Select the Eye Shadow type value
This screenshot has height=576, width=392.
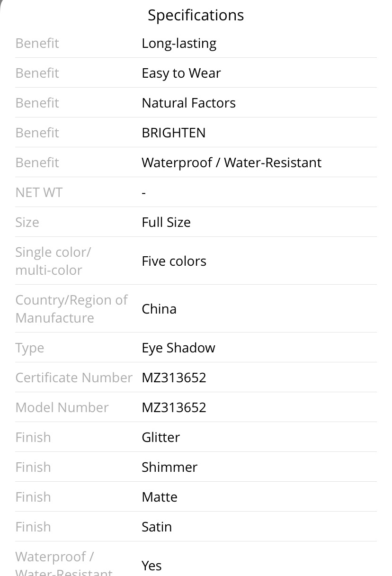[x=178, y=348]
